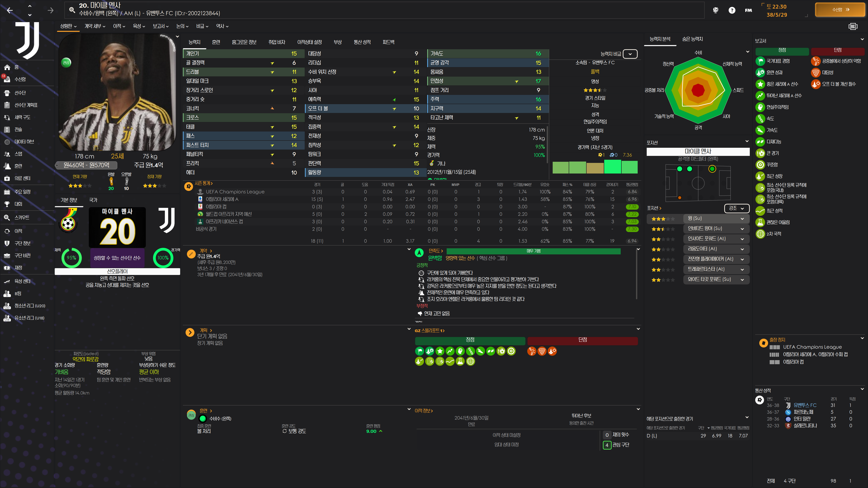Open the finances sidebar icon
The height and width of the screenshot is (488, 868).
(x=7, y=268)
